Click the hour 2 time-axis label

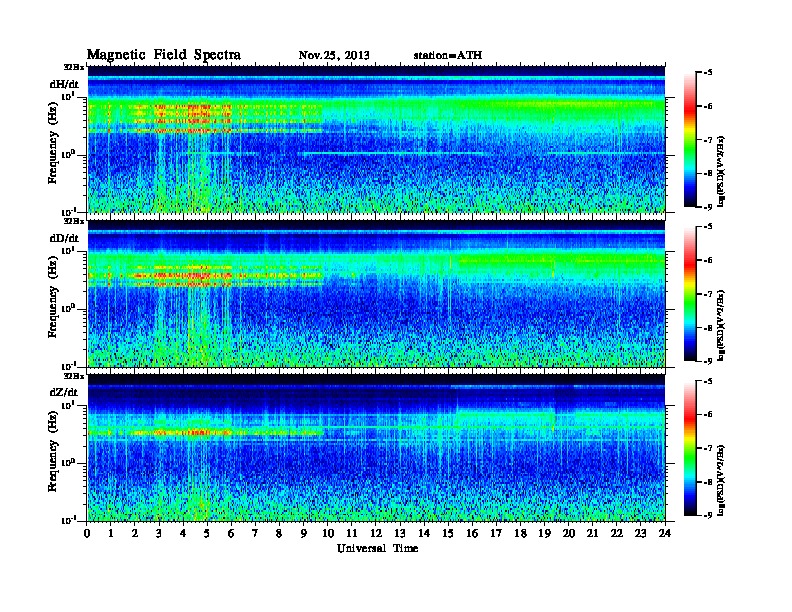coord(135,534)
